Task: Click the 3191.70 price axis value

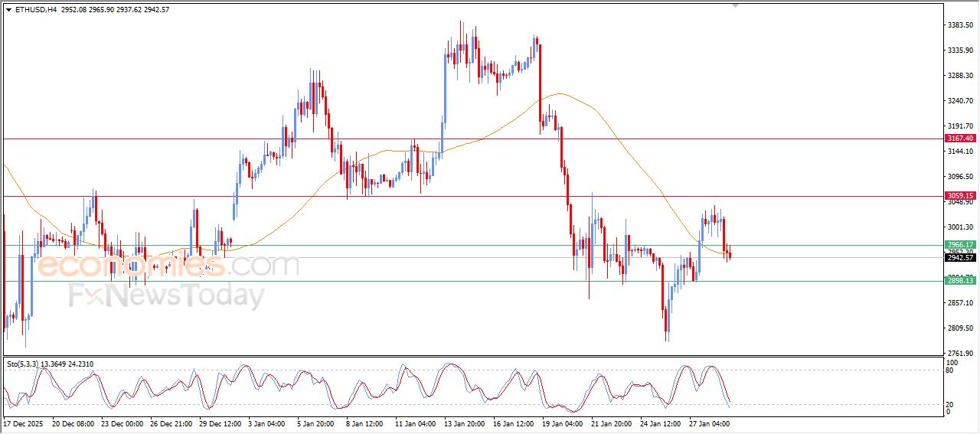Action: click(960, 126)
